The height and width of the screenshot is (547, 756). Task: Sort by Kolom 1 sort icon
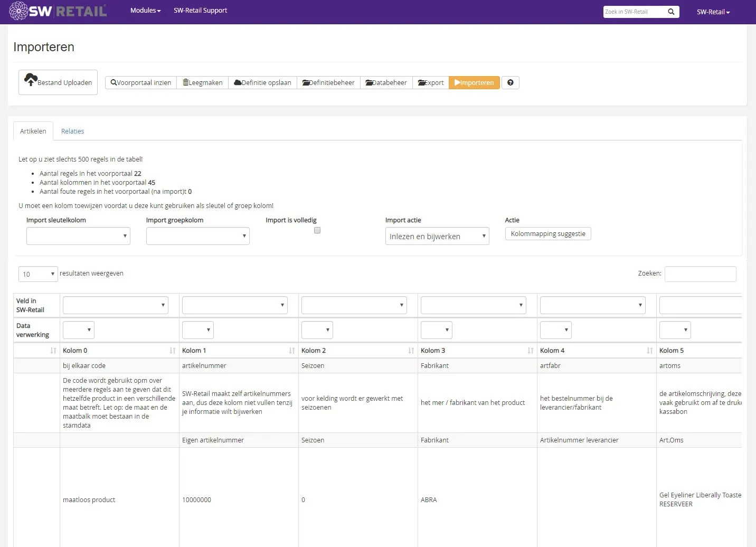[x=291, y=351]
